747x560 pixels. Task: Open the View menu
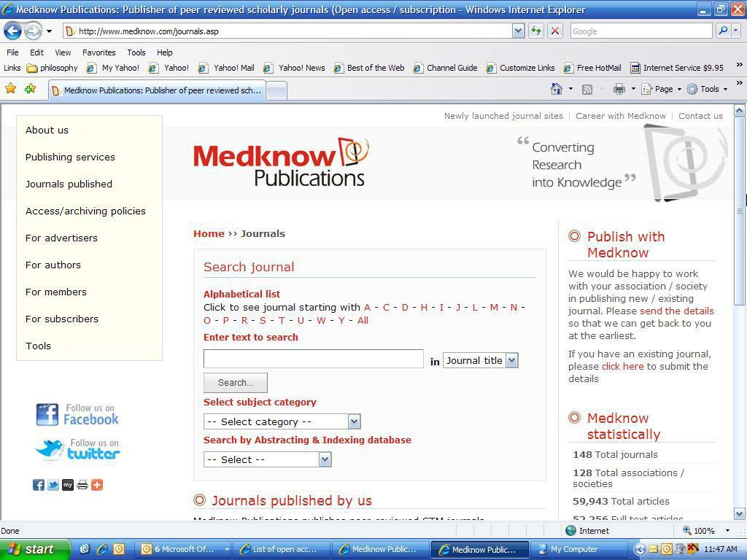63,52
